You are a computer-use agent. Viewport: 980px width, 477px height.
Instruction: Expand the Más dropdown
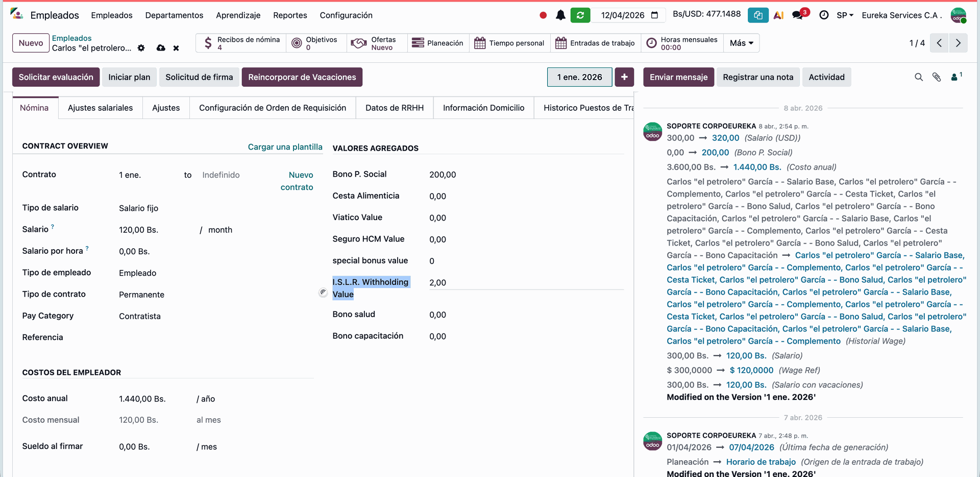741,43
